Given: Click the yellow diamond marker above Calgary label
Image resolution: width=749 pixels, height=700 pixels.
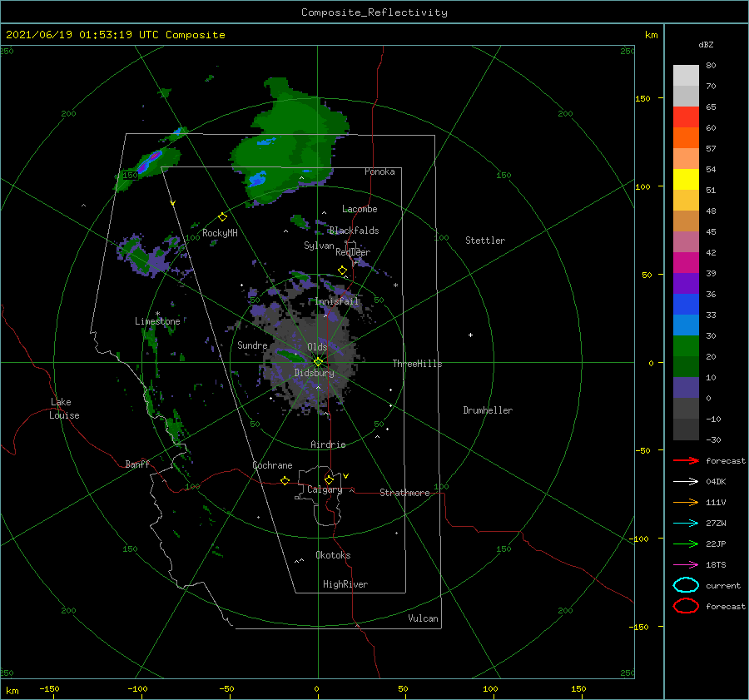Looking at the screenshot, I should pyautogui.click(x=329, y=479).
